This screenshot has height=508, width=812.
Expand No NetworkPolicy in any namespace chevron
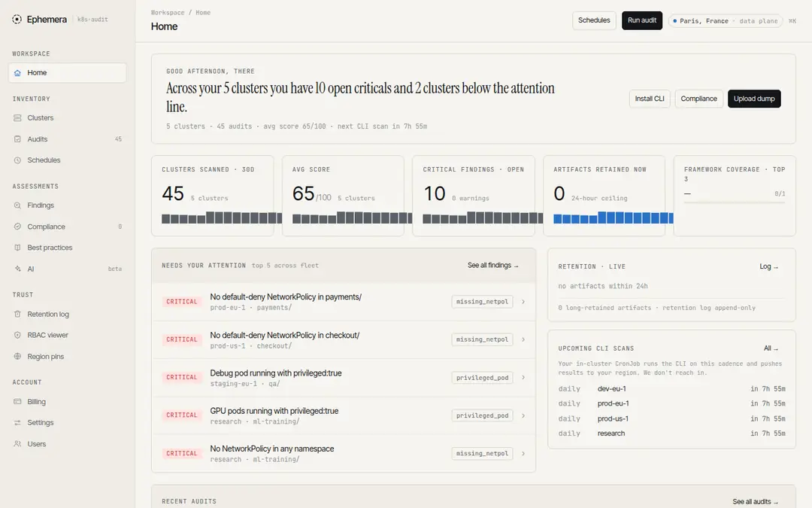coord(523,454)
